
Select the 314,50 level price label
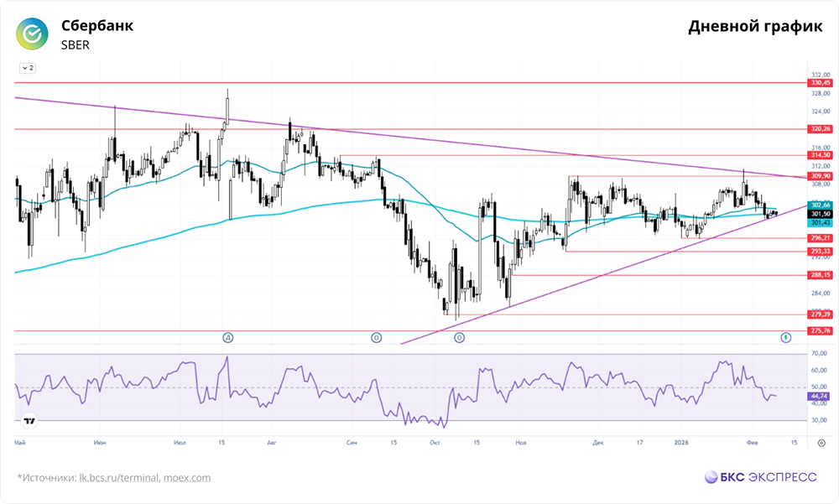(821, 155)
